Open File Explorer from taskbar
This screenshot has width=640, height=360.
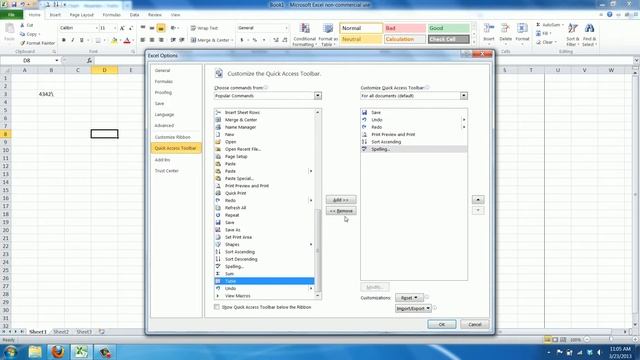[x=35, y=351]
